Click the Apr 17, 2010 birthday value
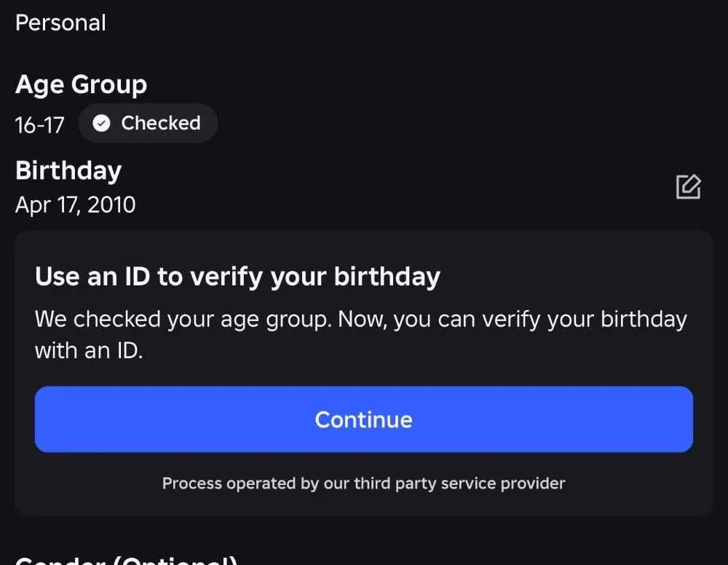The image size is (728, 565). click(x=75, y=205)
